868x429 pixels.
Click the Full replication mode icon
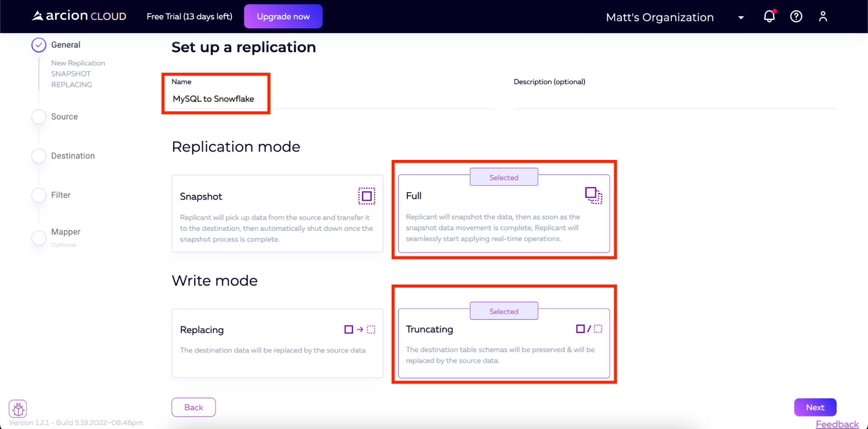tap(593, 195)
